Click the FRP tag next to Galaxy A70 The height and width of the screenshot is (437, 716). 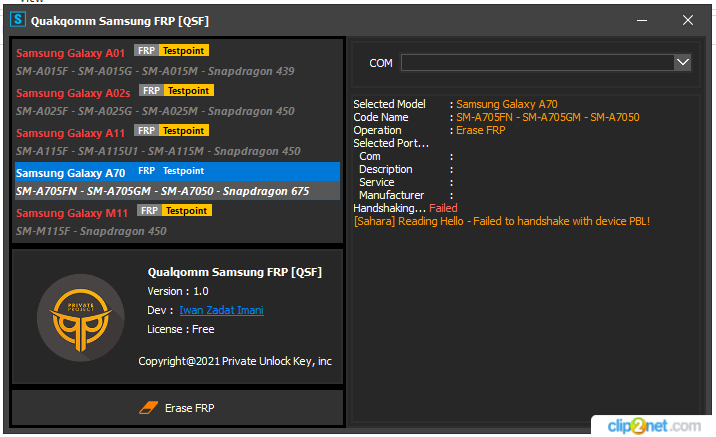[146, 170]
